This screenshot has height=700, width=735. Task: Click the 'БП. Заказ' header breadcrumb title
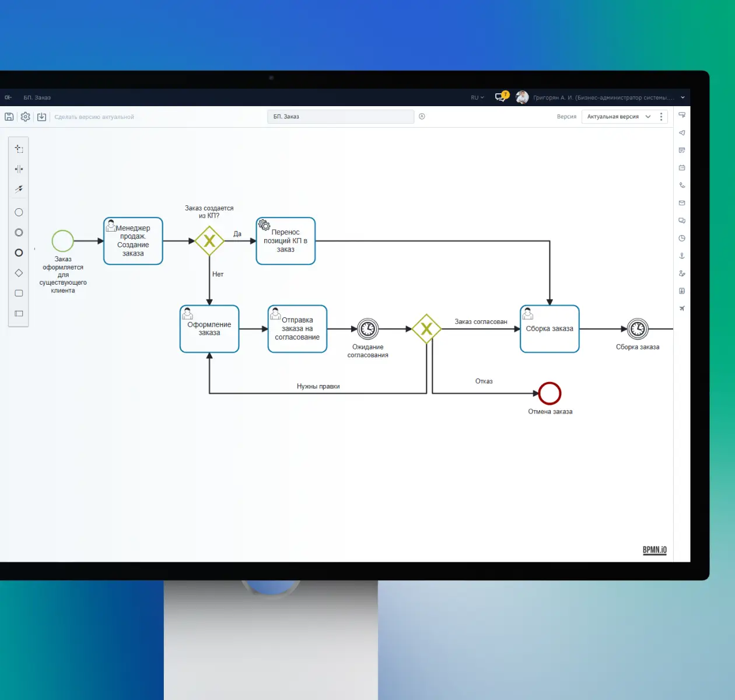pos(37,97)
